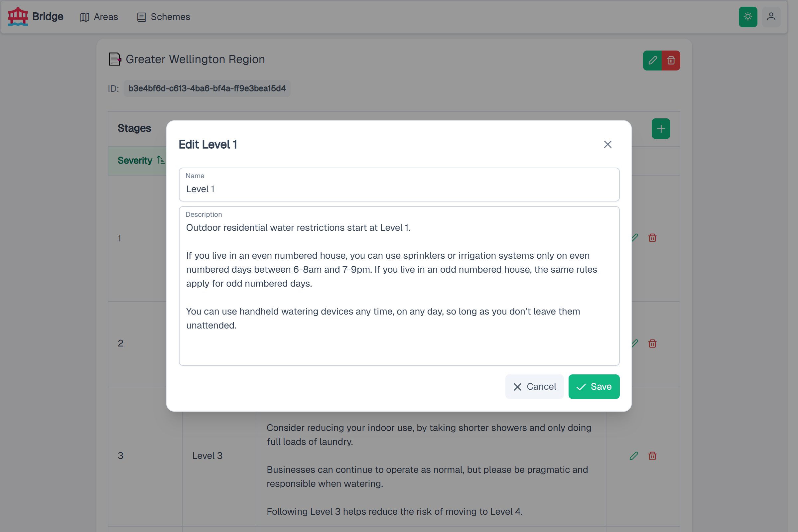Screen dimensions: 798x532
Task: Delete Level 3 stage trash icon
Action: (x=652, y=456)
